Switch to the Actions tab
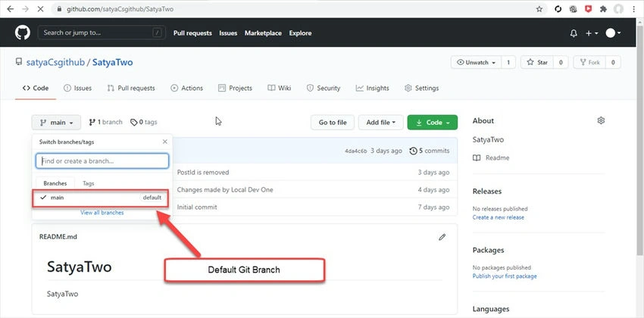Viewport: 644px width, 318px height. click(187, 89)
